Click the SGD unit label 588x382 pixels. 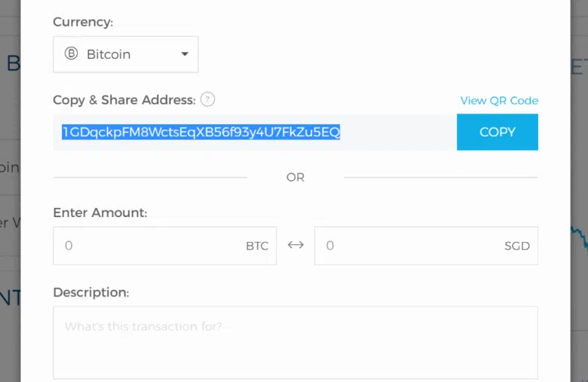517,246
